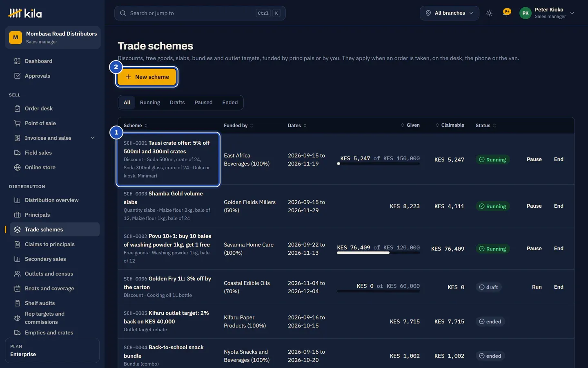Open Online store globe icon
Viewport: 588px width, 368px height.
(x=17, y=167)
